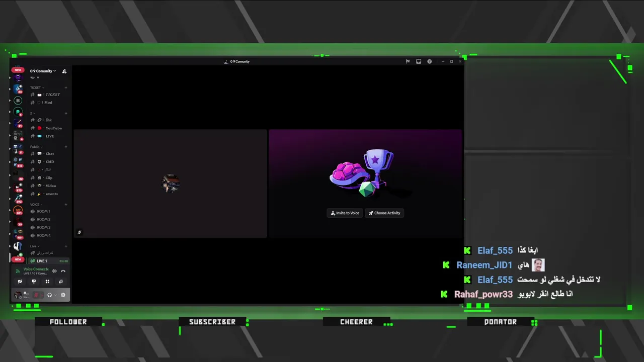Join voice channel ROOM 3
Viewport: 644px width, 362px height.
pos(49,228)
